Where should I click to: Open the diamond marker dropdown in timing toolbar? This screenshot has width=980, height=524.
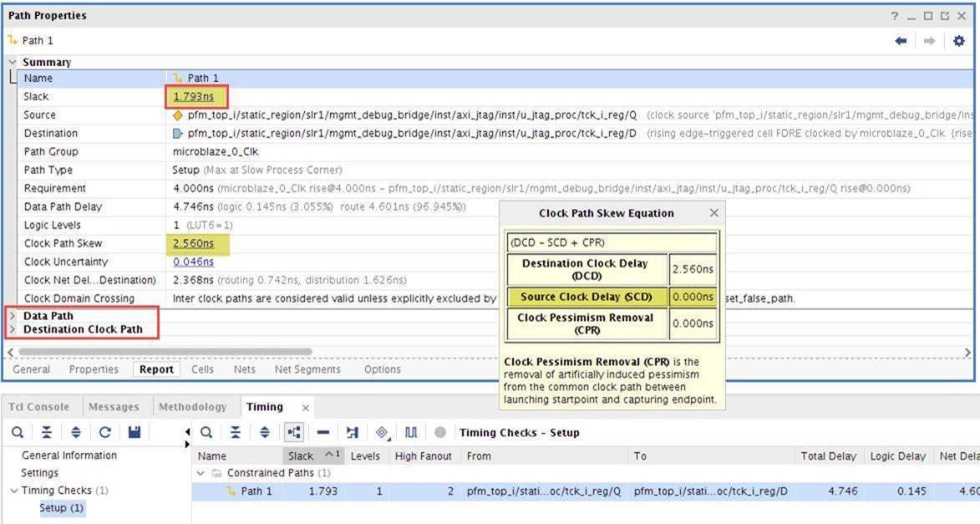(x=383, y=433)
